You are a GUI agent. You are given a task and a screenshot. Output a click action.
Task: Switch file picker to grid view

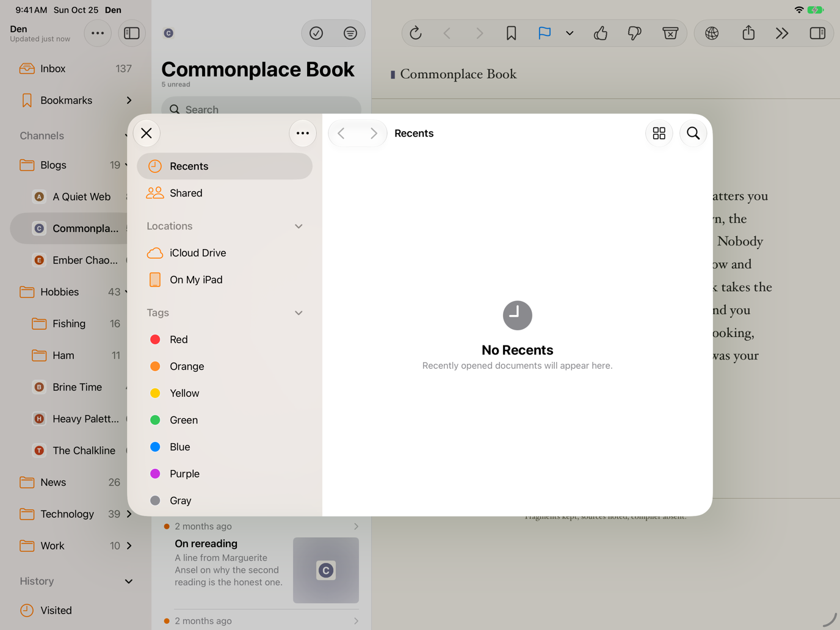pos(659,133)
